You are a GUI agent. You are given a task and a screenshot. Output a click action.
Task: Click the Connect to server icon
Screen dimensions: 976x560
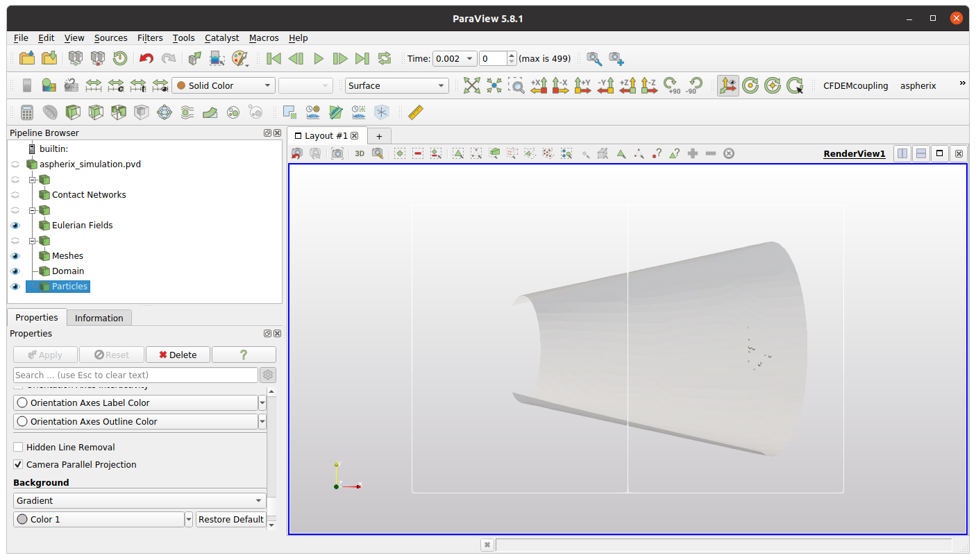click(x=76, y=58)
